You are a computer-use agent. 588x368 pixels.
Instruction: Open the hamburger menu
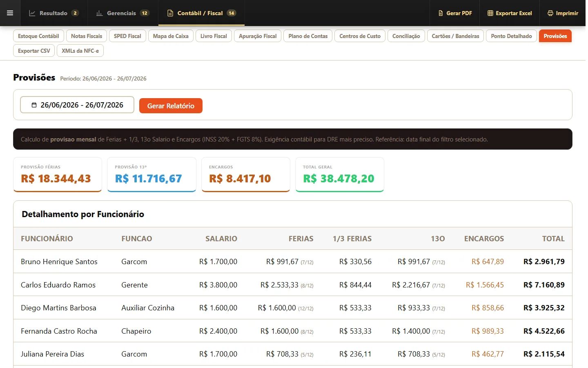tap(10, 13)
